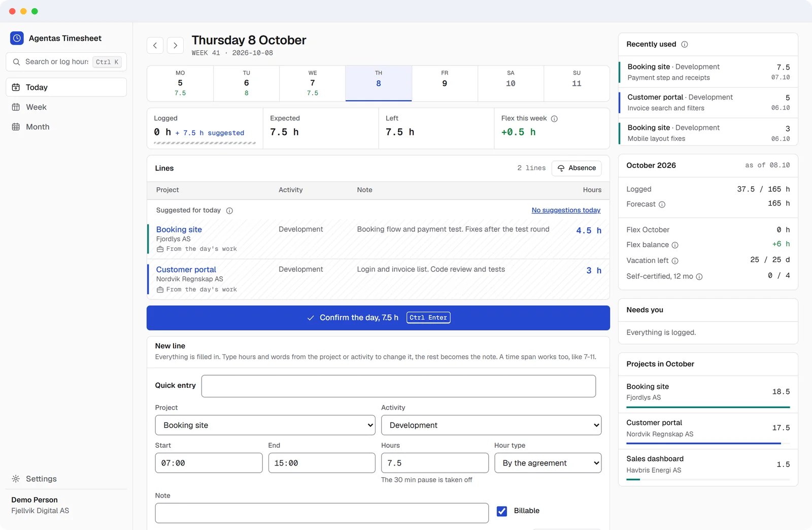This screenshot has width=812, height=530.
Task: Focus the Quick entry field
Action: coord(398,386)
